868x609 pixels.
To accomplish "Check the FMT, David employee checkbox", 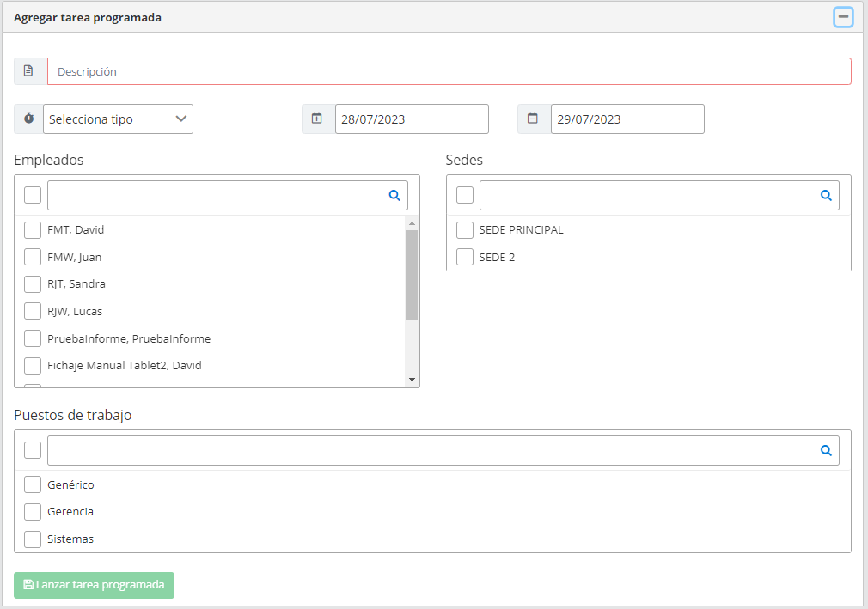I will tap(33, 230).
